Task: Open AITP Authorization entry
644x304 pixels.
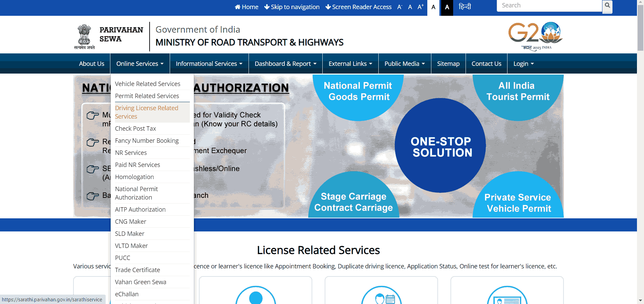Action: 152,210
